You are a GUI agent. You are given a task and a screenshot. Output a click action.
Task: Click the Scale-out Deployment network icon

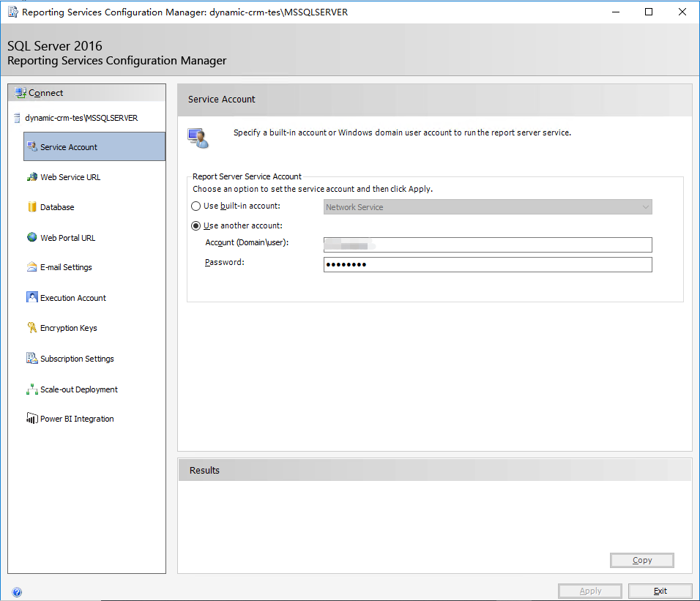[32, 389]
